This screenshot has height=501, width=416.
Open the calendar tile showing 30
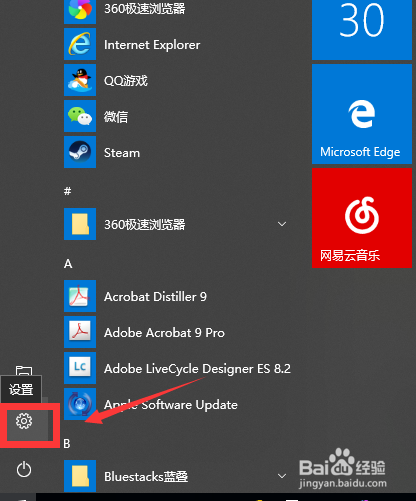[362, 29]
